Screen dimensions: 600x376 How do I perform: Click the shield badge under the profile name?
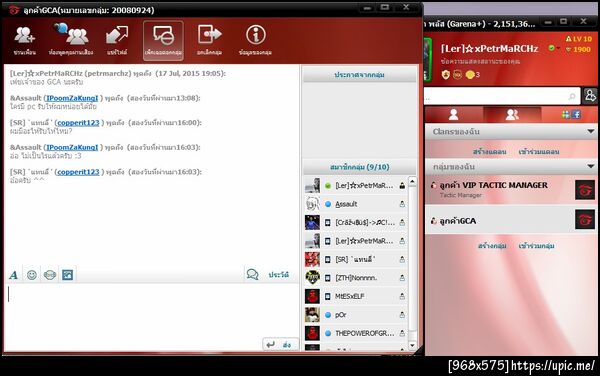coord(446,74)
